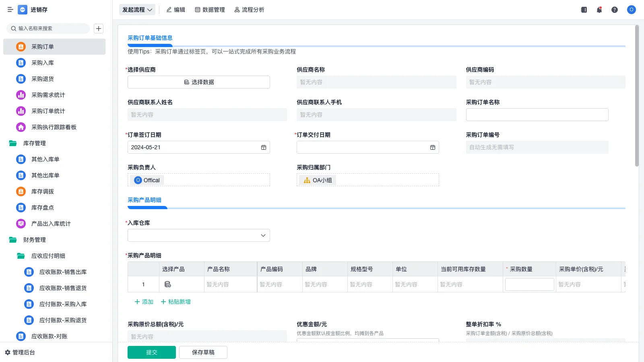Click the 添加 row link

coord(144,302)
